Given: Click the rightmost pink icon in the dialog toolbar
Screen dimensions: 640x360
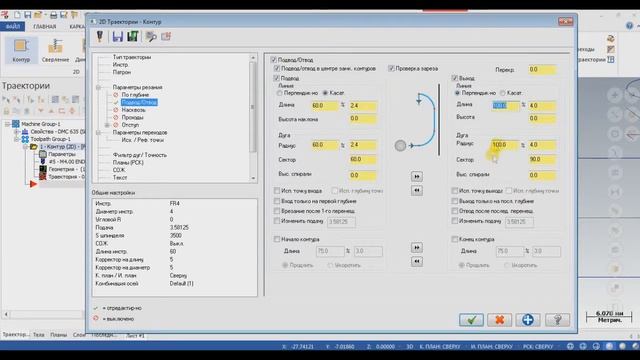Looking at the screenshot, I should coord(166,36).
